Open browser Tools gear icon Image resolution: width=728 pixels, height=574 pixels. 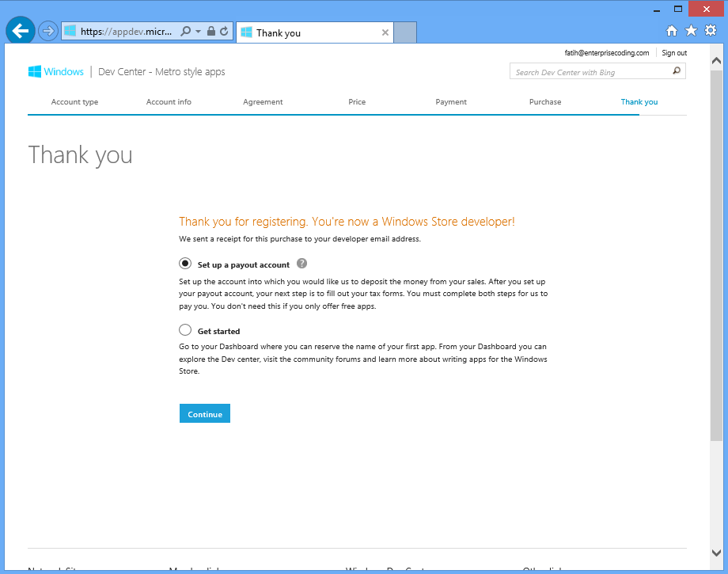[x=711, y=31]
